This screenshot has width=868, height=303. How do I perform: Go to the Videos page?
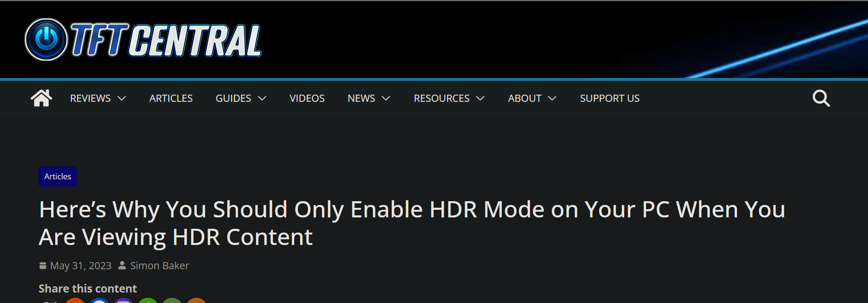pyautogui.click(x=307, y=98)
